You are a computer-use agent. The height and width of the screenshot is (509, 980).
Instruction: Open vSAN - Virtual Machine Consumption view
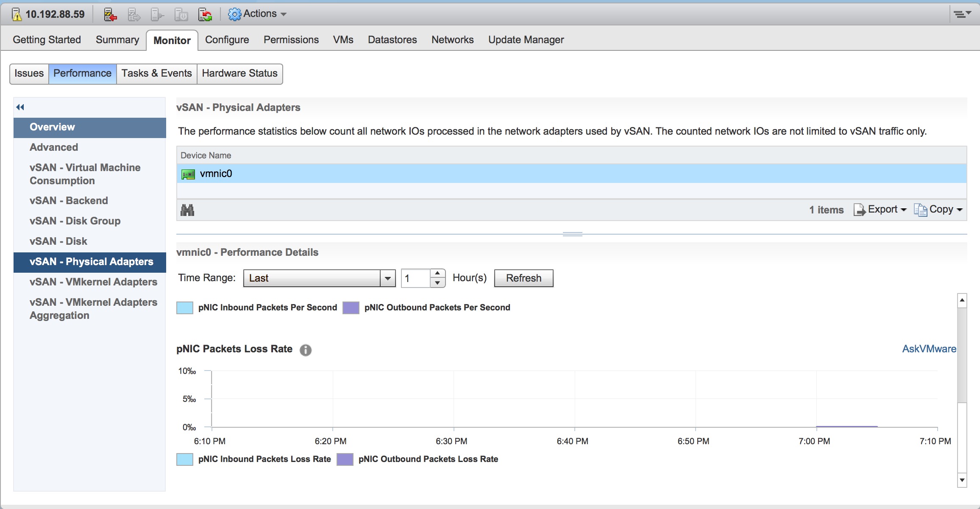point(90,174)
